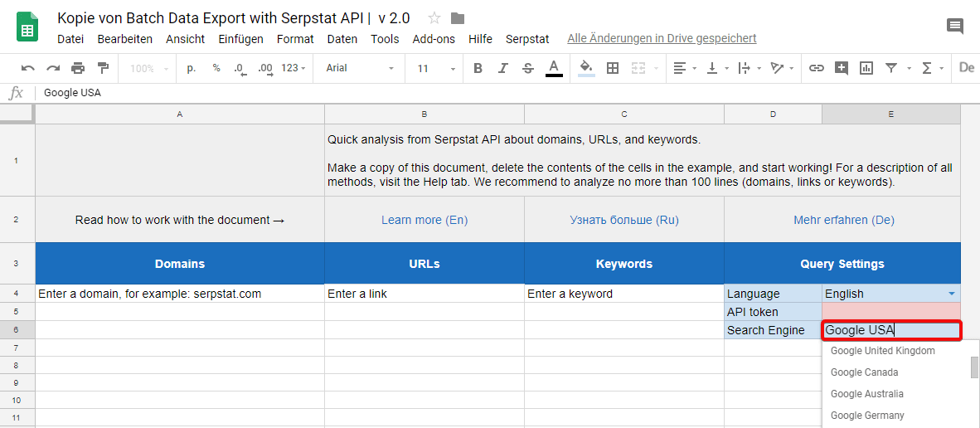Image resolution: width=980 pixels, height=428 pixels.
Task: Open the Learn more (En) link
Action: click(425, 220)
